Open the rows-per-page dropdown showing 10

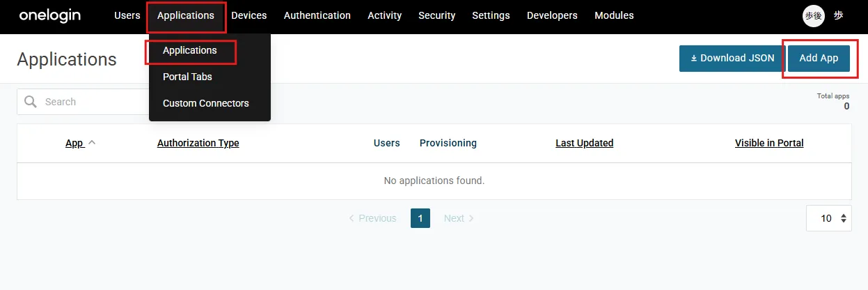[829, 218]
